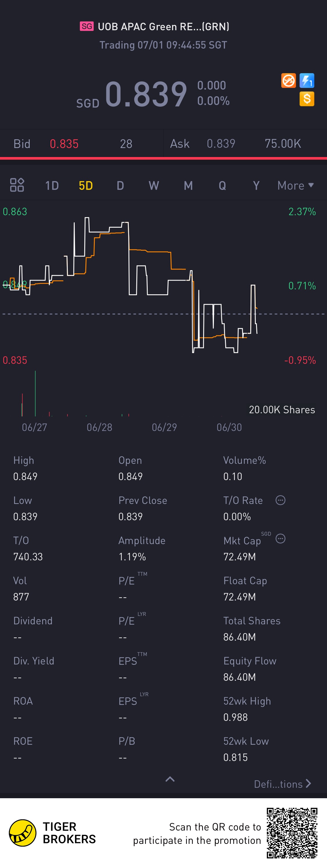The width and height of the screenshot is (327, 868).
Task: Select the monthly M chart tab
Action: [x=188, y=186]
